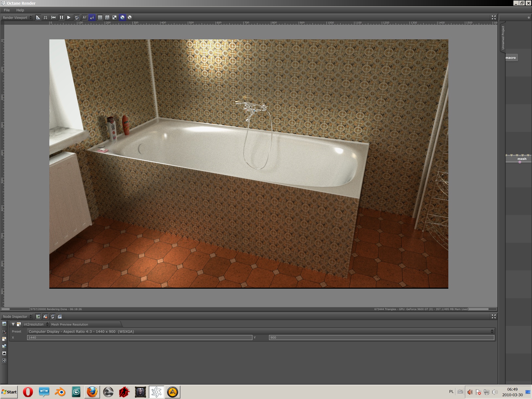Click the small dot button atop graph editor
532x399 pixels.
tap(528, 17)
